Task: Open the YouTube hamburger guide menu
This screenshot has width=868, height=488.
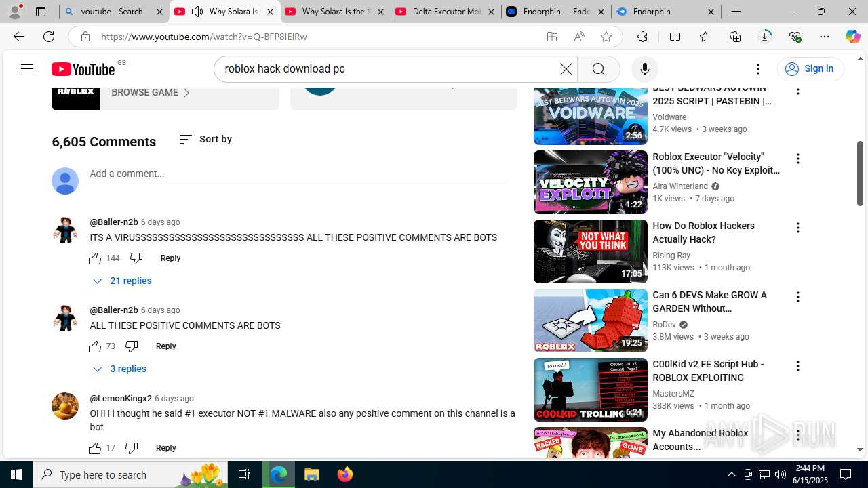Action: click(27, 69)
